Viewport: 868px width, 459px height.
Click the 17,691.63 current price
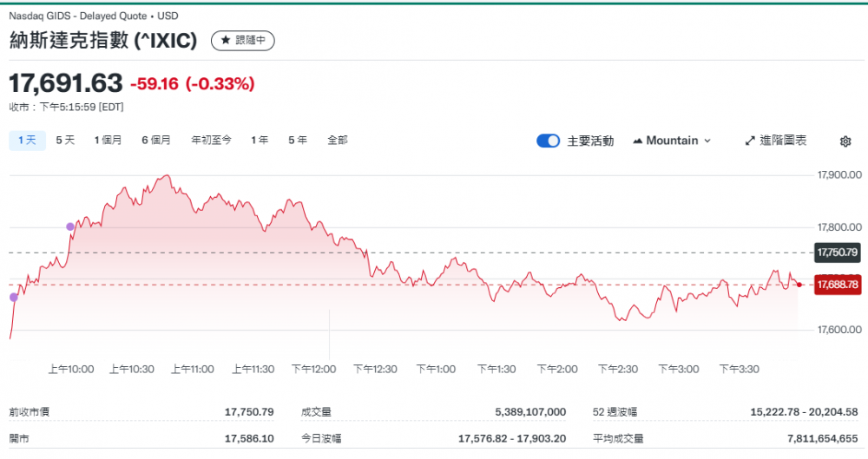point(66,83)
